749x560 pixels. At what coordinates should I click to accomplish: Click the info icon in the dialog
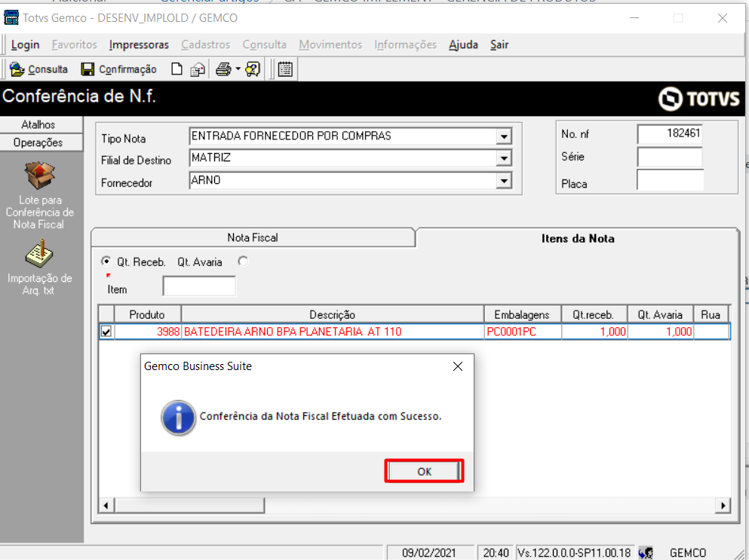(178, 418)
